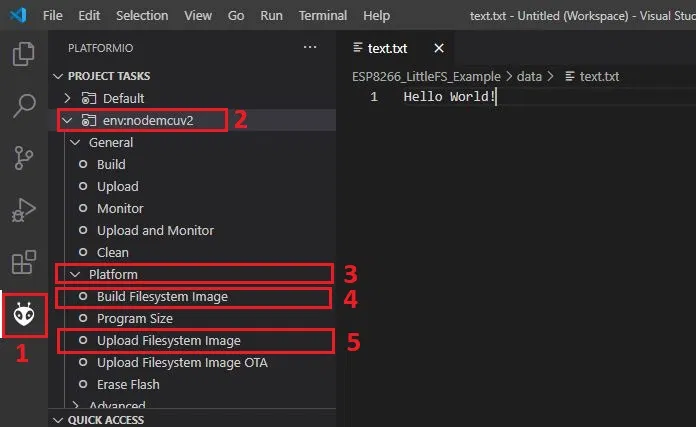
Task: Open the Search view icon
Action: [23, 106]
